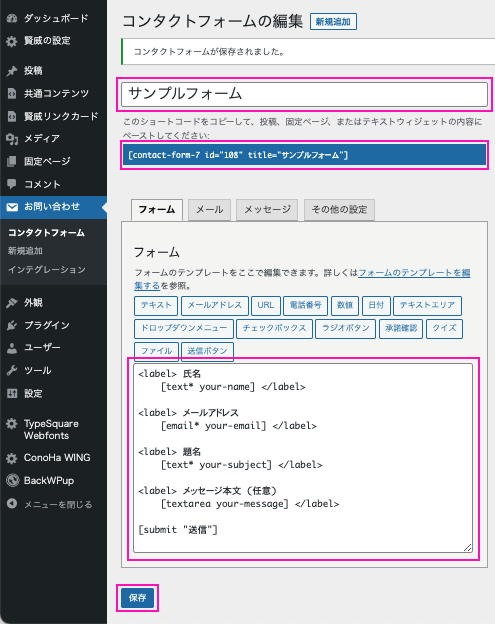Insert a 日付 tag
The height and width of the screenshot is (624, 495).
click(x=376, y=305)
